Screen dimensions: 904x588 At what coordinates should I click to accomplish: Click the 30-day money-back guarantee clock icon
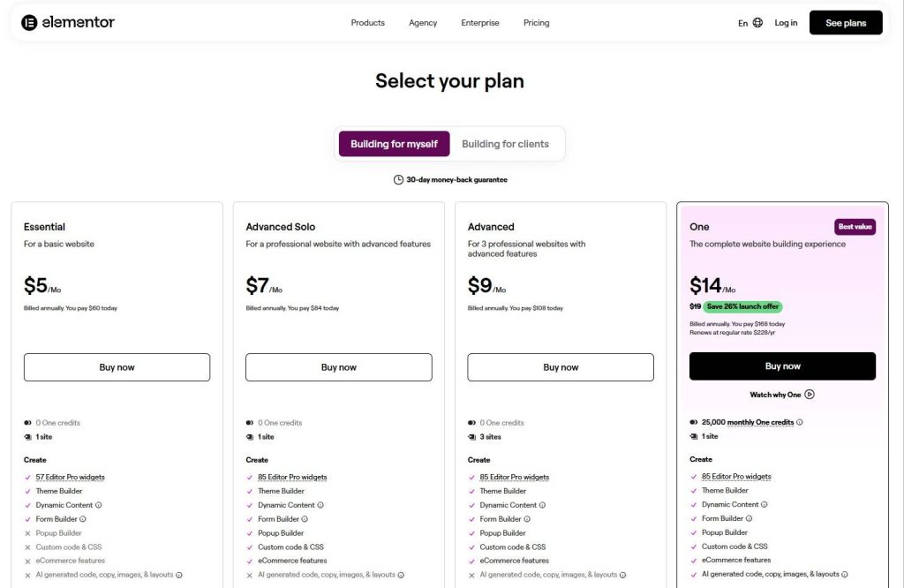click(x=399, y=178)
